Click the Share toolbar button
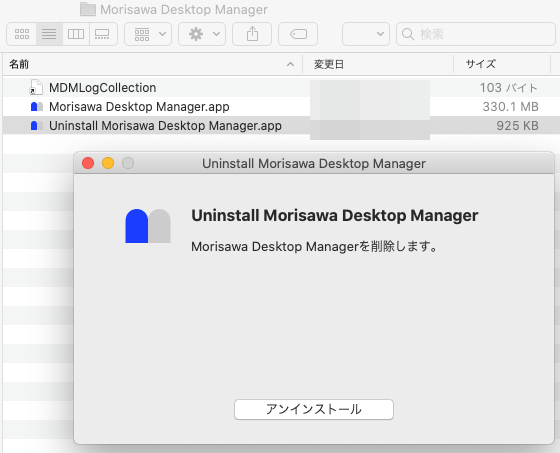560x453 pixels. [252, 34]
